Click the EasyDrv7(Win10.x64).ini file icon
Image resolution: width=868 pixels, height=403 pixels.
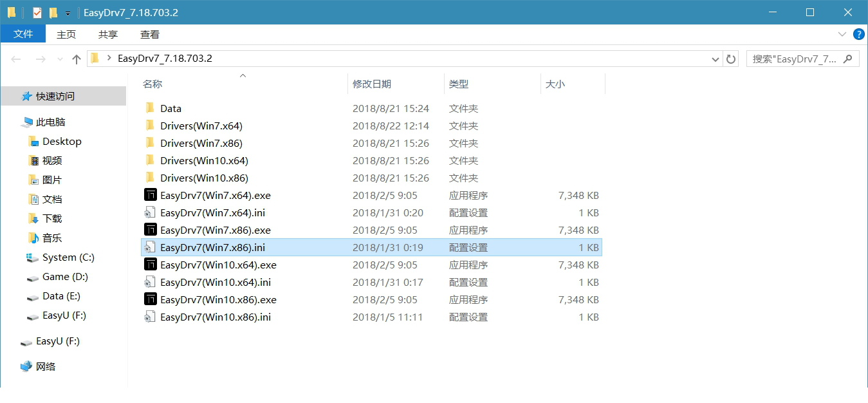pos(150,282)
